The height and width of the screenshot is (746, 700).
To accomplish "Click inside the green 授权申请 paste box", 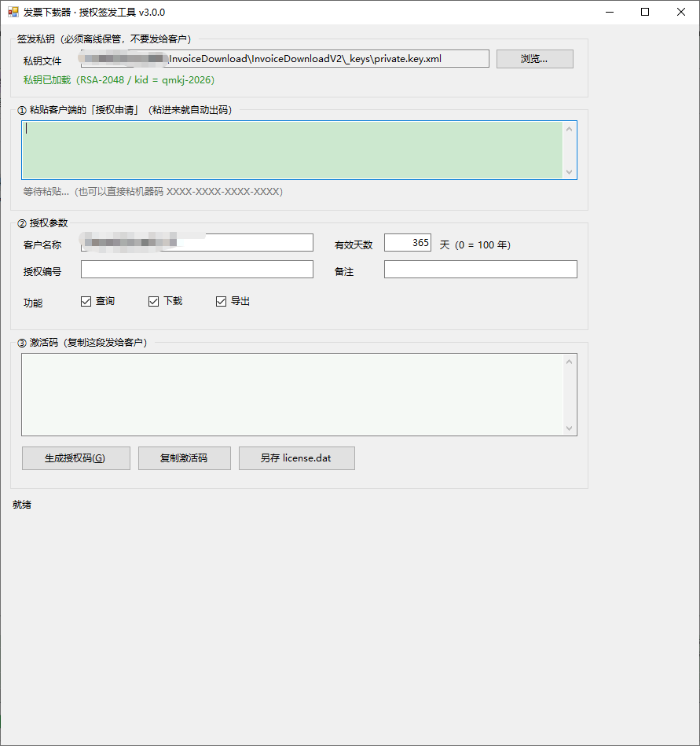I will [292, 150].
